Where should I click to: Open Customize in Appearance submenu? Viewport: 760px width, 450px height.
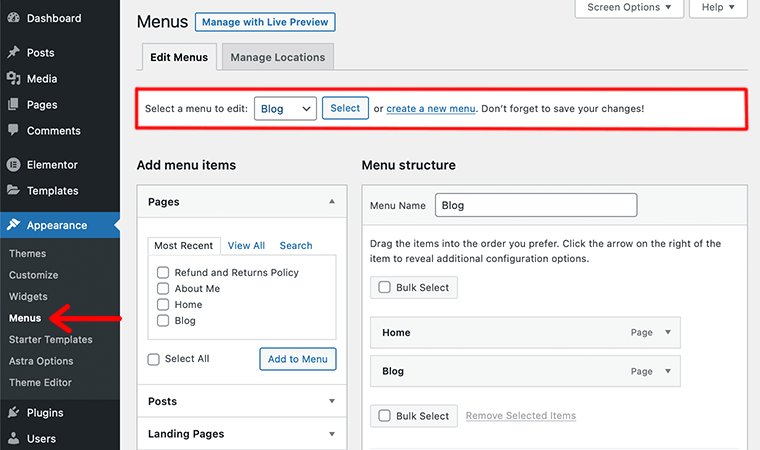33,274
